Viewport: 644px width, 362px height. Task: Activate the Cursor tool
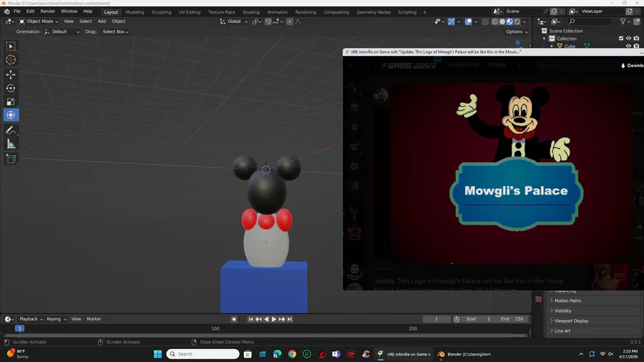click(11, 60)
